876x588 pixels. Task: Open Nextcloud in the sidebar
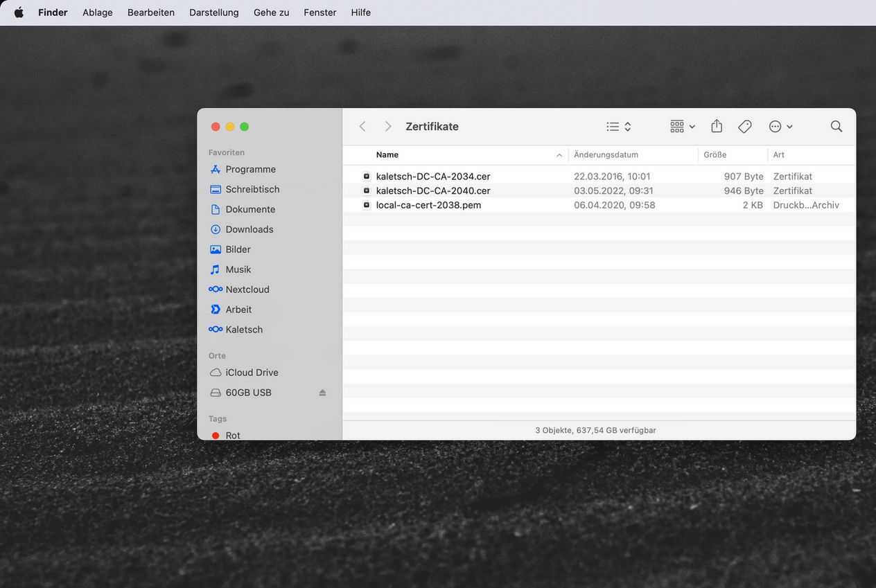pyautogui.click(x=247, y=289)
